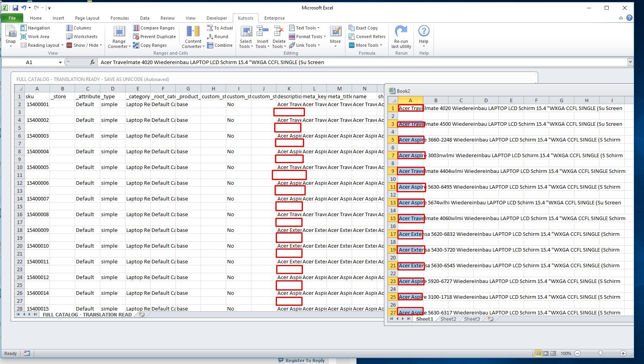Switch to the Formulas tab
This screenshot has width=644, height=364.
click(120, 18)
